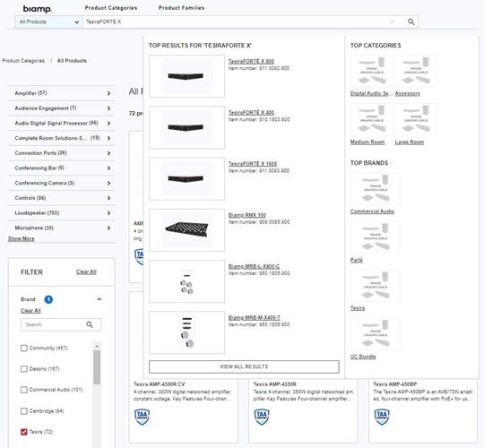
Task: Click the Parlé brand image
Action: click(x=376, y=237)
